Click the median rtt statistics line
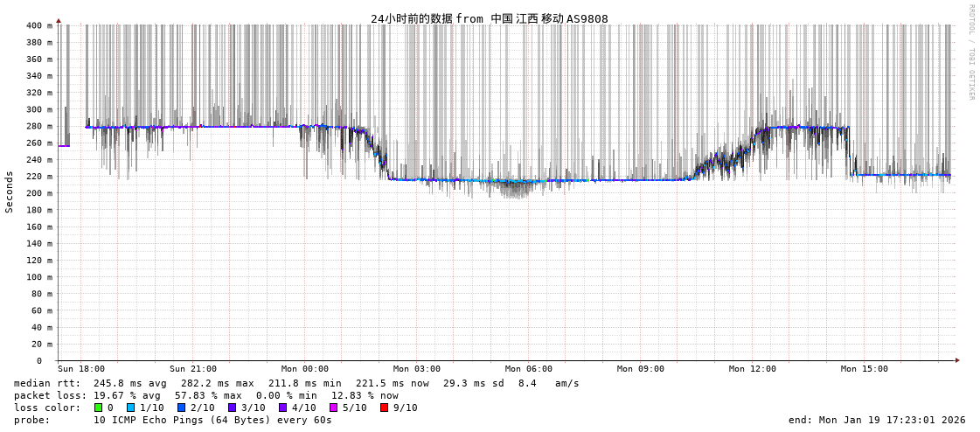This screenshot has width=980, height=432. coord(296,383)
